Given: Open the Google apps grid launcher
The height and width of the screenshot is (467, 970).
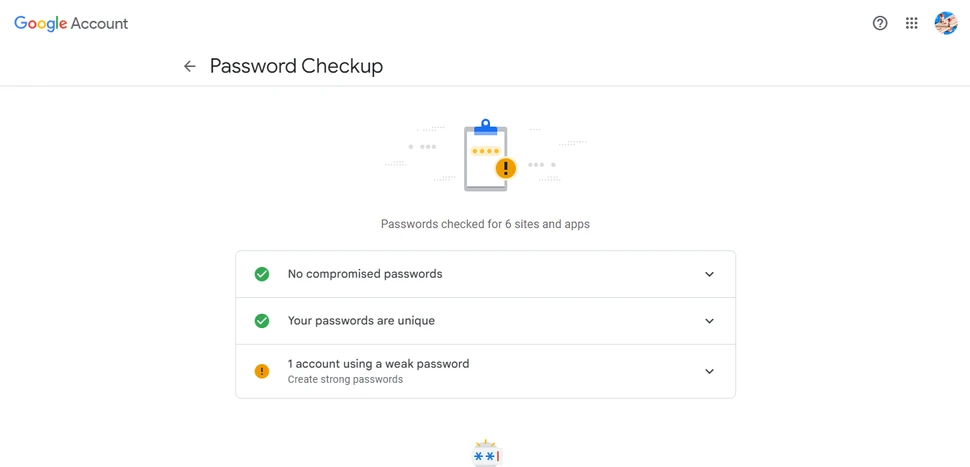Looking at the screenshot, I should (912, 23).
